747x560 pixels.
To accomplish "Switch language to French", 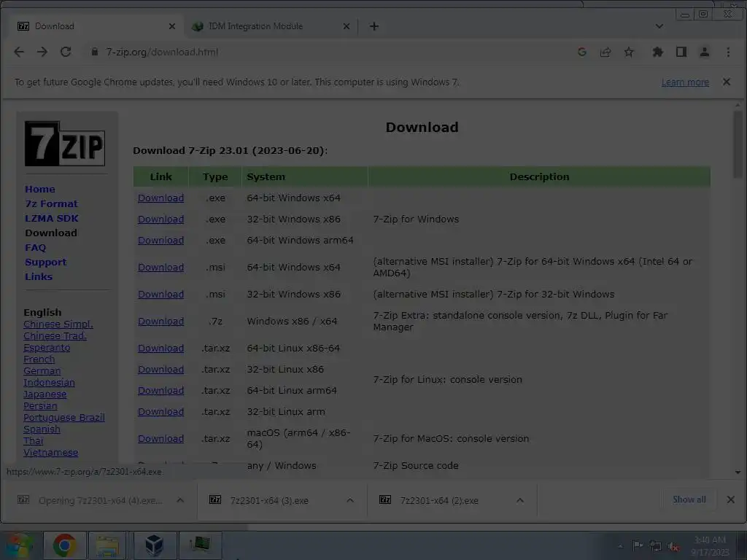I will coord(39,359).
